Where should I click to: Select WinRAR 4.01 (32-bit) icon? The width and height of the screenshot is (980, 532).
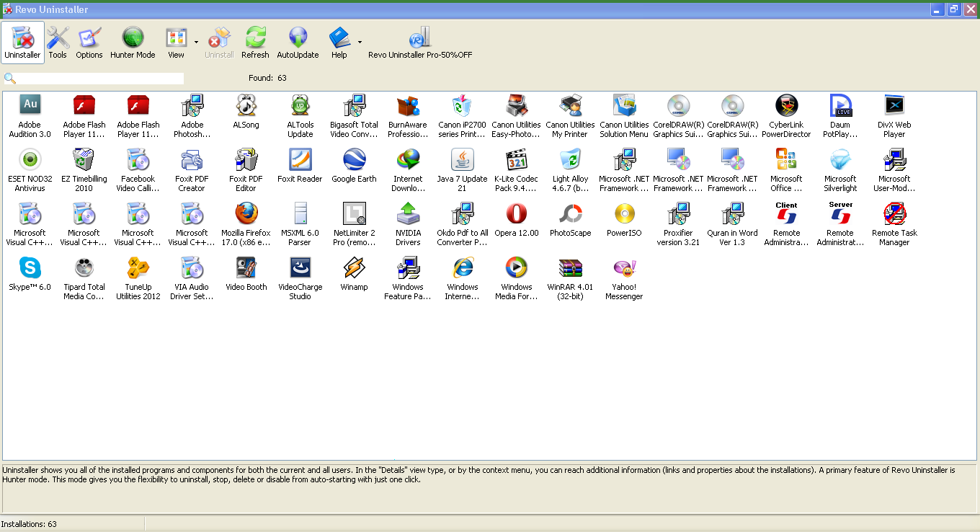[571, 267]
